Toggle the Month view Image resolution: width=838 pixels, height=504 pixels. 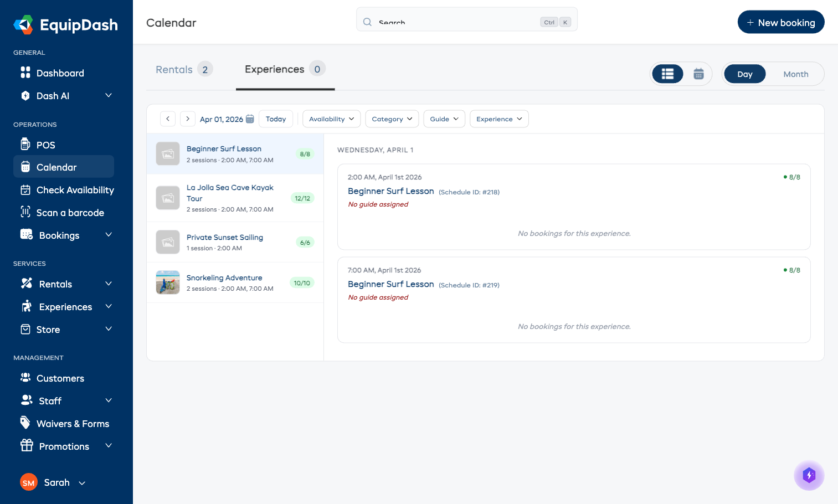(x=795, y=74)
